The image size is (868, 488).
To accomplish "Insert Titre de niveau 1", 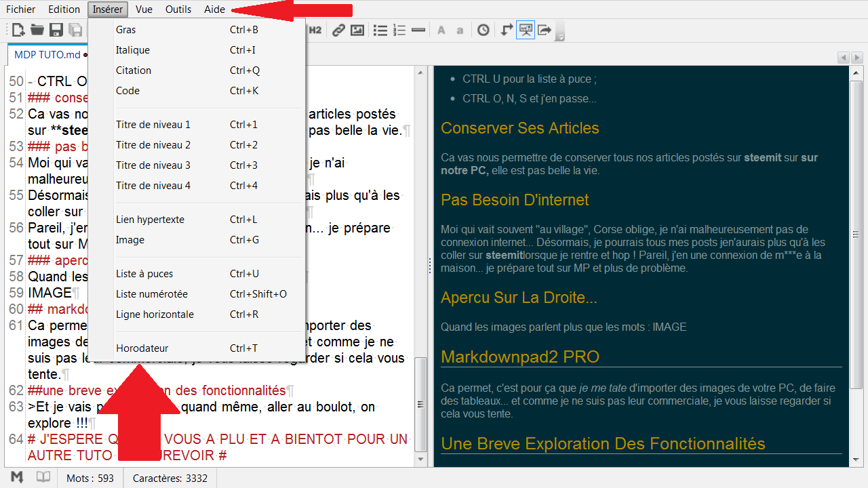I will pyautogui.click(x=197, y=125).
